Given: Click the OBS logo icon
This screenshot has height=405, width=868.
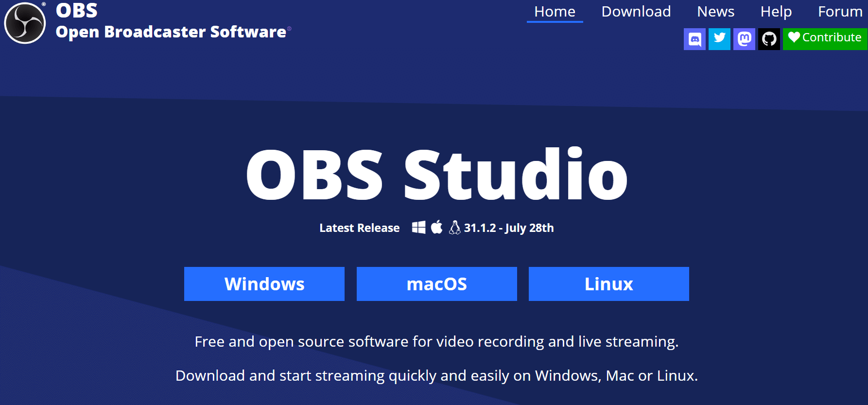Looking at the screenshot, I should point(25,23).
